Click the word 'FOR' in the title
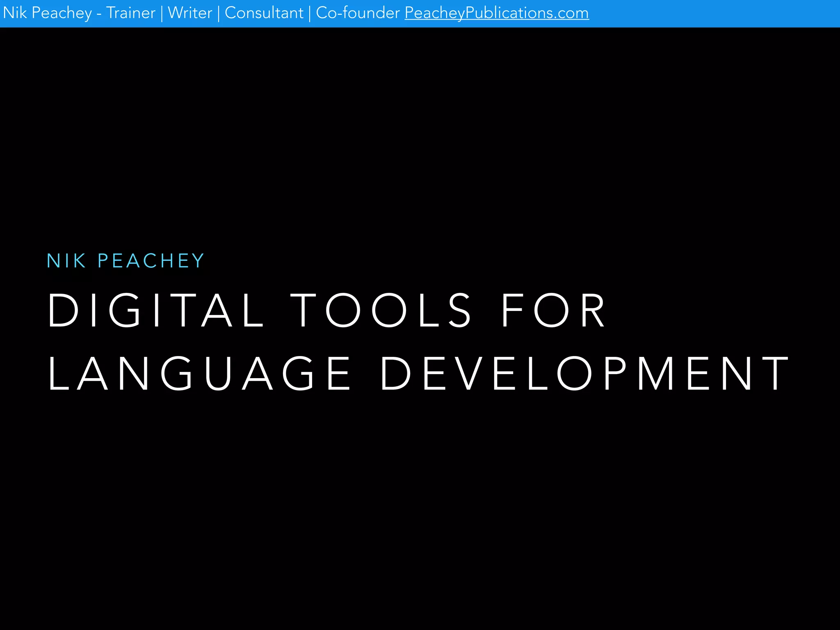Viewport: 840px width, 630px height. point(553,310)
